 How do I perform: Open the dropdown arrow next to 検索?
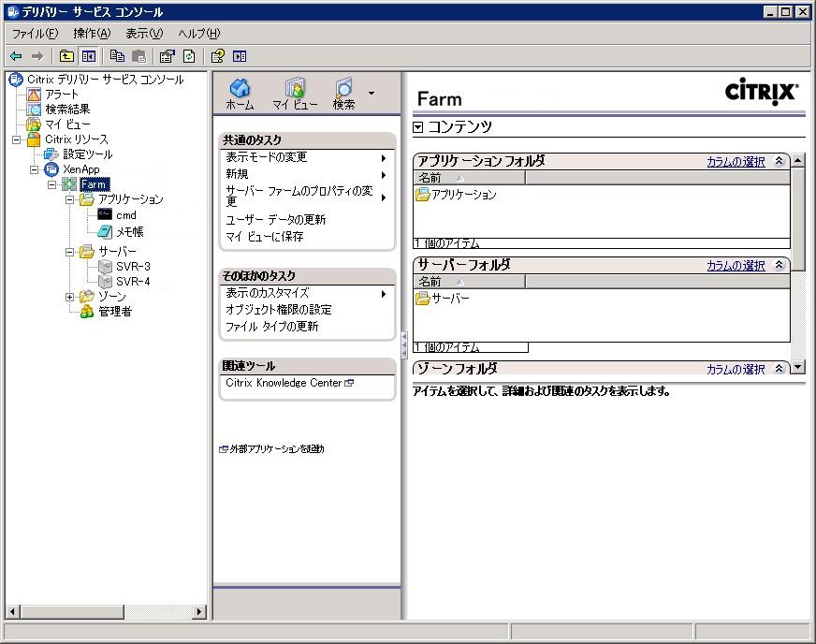click(x=372, y=94)
